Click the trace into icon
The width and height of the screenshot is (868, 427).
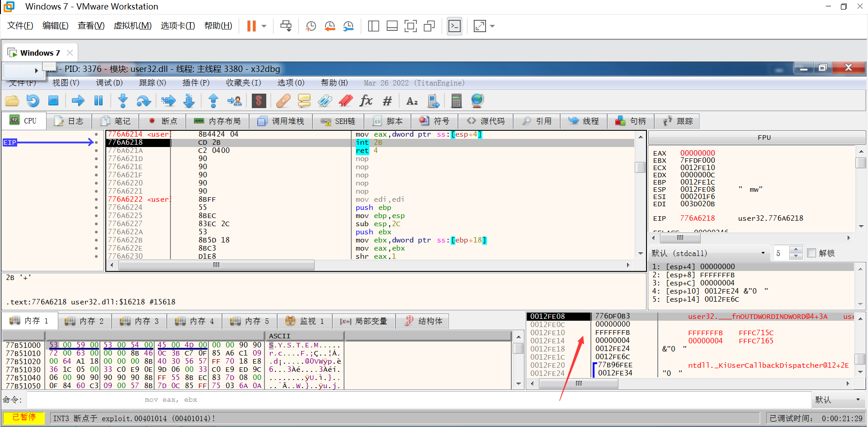169,101
